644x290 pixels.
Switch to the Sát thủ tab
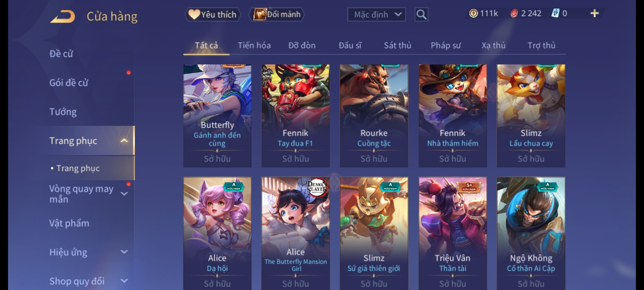tap(397, 45)
